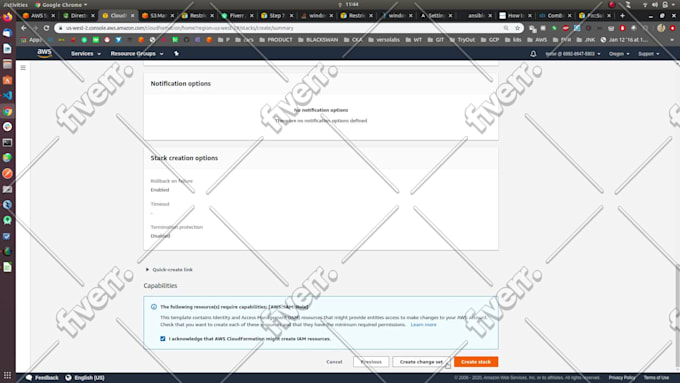Click the Apps bookmark shortcut
The height and width of the screenshot is (383, 680).
tap(31, 39)
